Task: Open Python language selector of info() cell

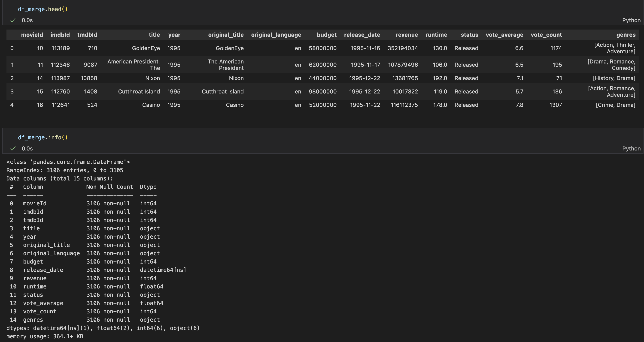Action: tap(631, 149)
